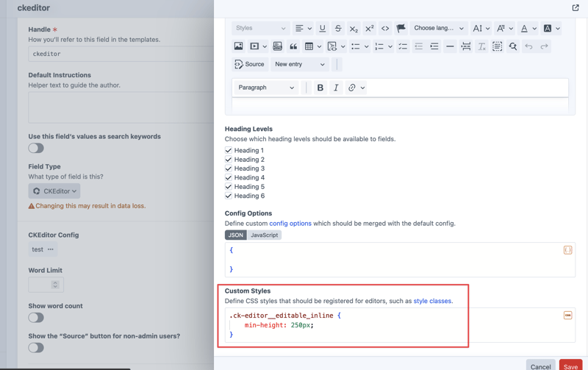The width and height of the screenshot is (588, 370).
Task: Click the Italic button in editor
Action: [x=336, y=88]
